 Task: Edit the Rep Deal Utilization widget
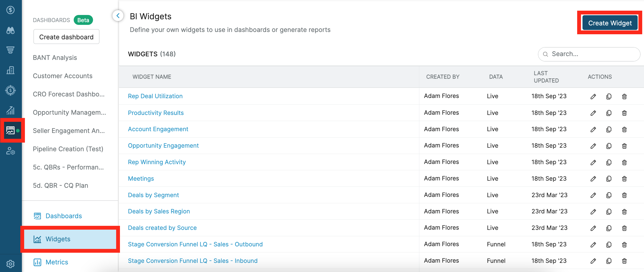[x=593, y=96]
